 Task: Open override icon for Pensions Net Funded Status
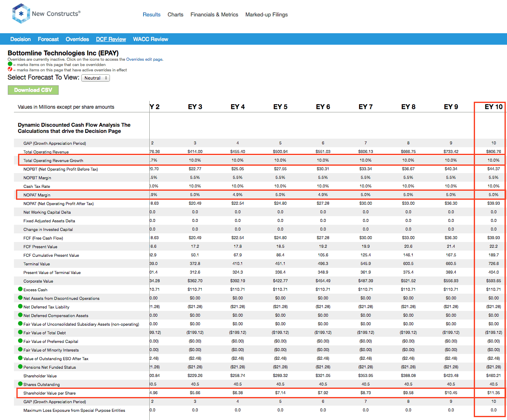click(20, 367)
